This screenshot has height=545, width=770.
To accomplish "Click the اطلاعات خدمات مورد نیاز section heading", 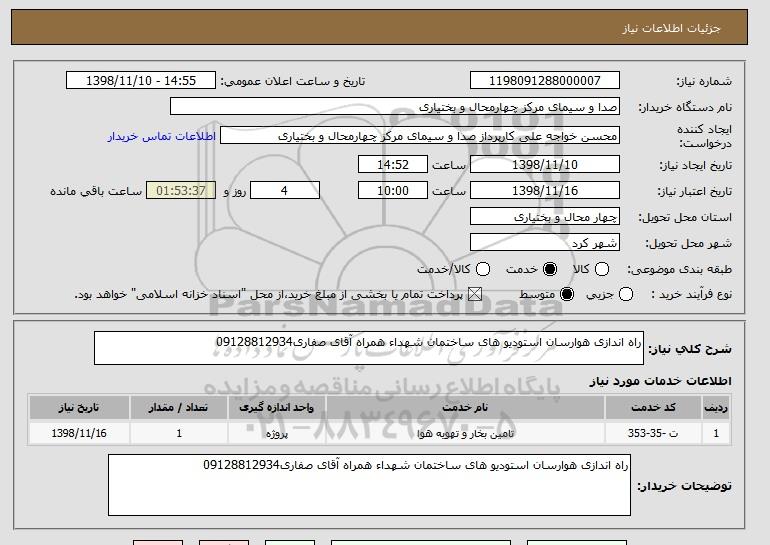I will [x=660, y=381].
